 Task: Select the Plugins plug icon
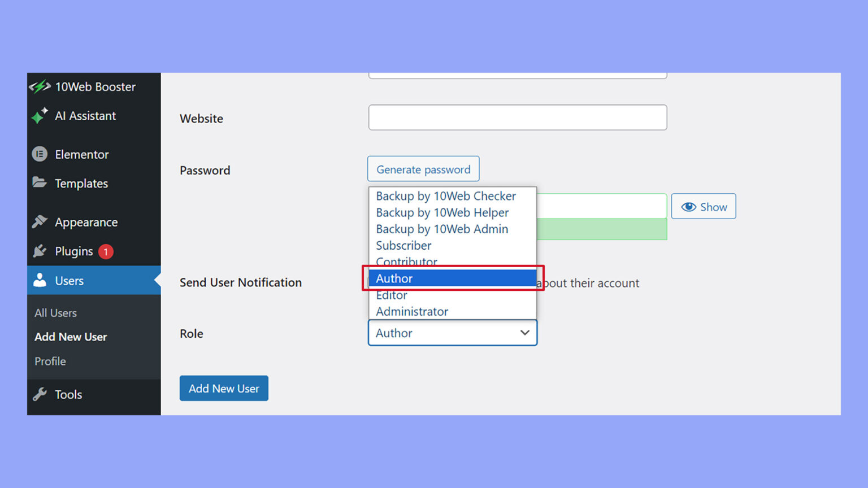(x=39, y=251)
